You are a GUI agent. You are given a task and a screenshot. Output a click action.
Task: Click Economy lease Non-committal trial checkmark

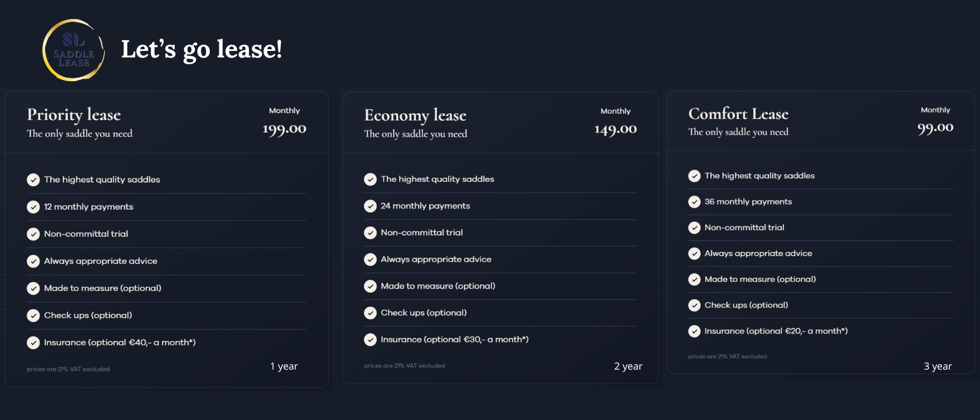pyautogui.click(x=370, y=233)
